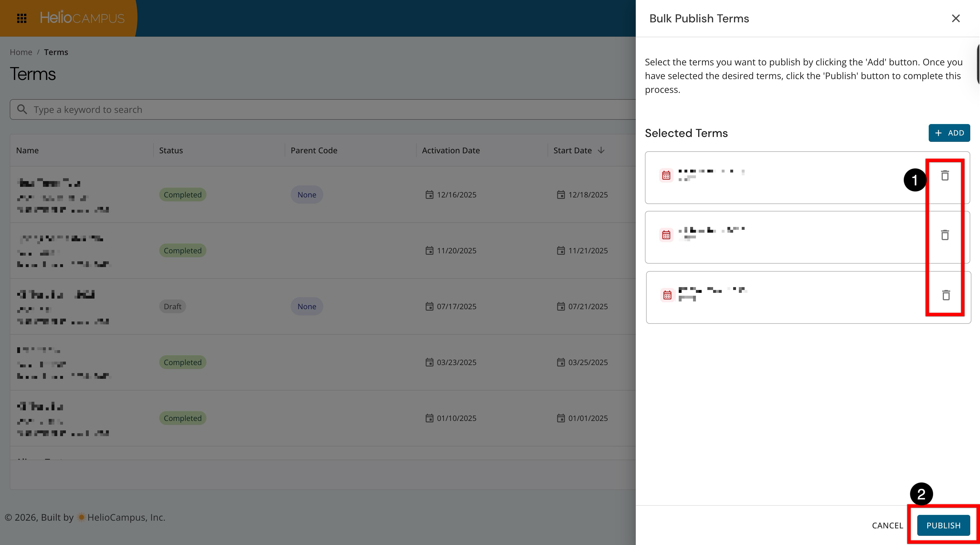Image resolution: width=980 pixels, height=545 pixels.
Task: Click the Terms breadcrumb
Action: point(56,52)
